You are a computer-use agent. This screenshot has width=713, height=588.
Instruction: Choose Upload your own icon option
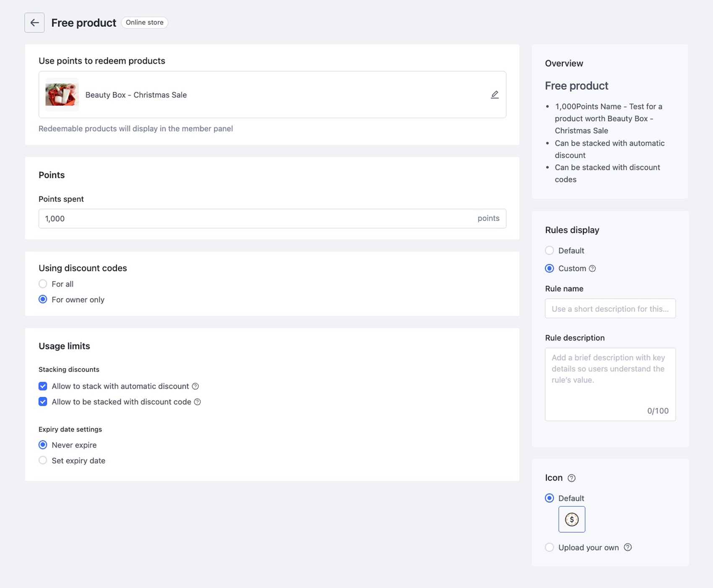549,547
